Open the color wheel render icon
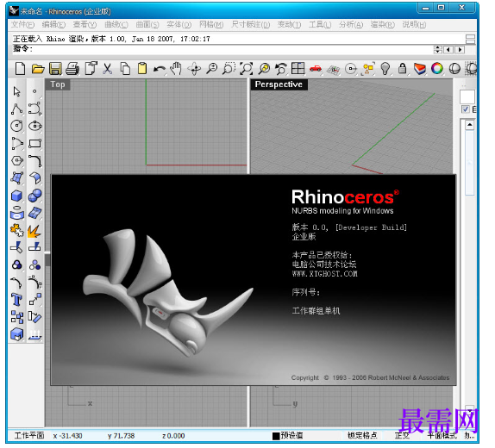The width and height of the screenshot is (495, 448). pyautogui.click(x=437, y=68)
